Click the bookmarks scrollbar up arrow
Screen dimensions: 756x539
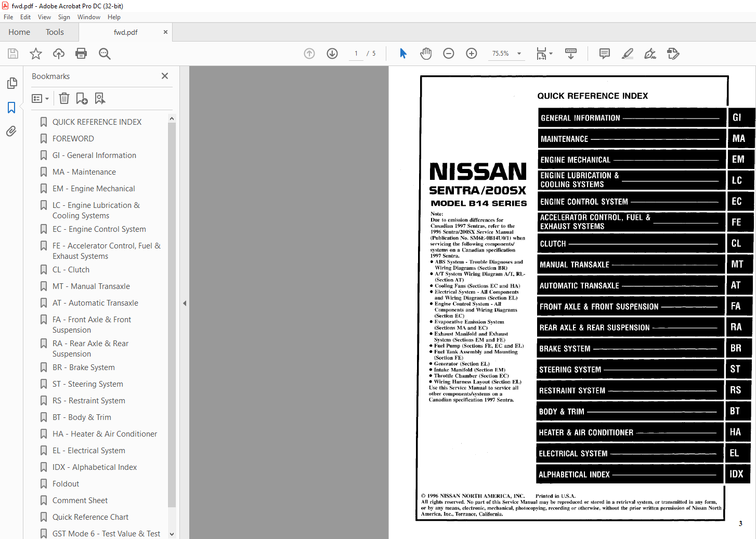pyautogui.click(x=172, y=119)
